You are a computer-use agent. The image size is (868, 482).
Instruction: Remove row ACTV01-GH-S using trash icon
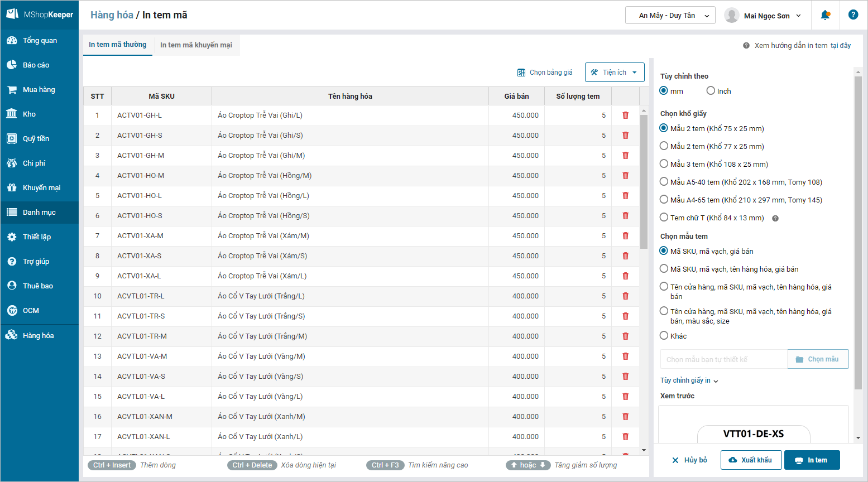point(625,136)
